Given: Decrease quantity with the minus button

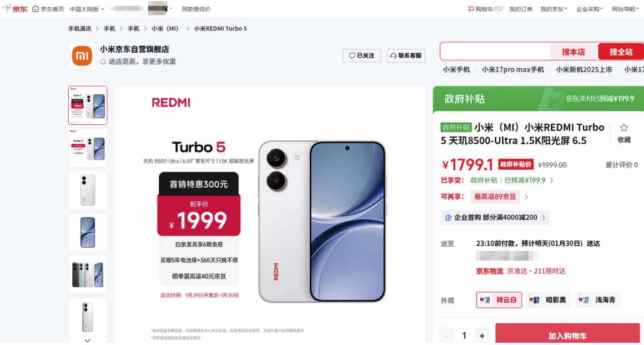Looking at the screenshot, I should pos(446,336).
